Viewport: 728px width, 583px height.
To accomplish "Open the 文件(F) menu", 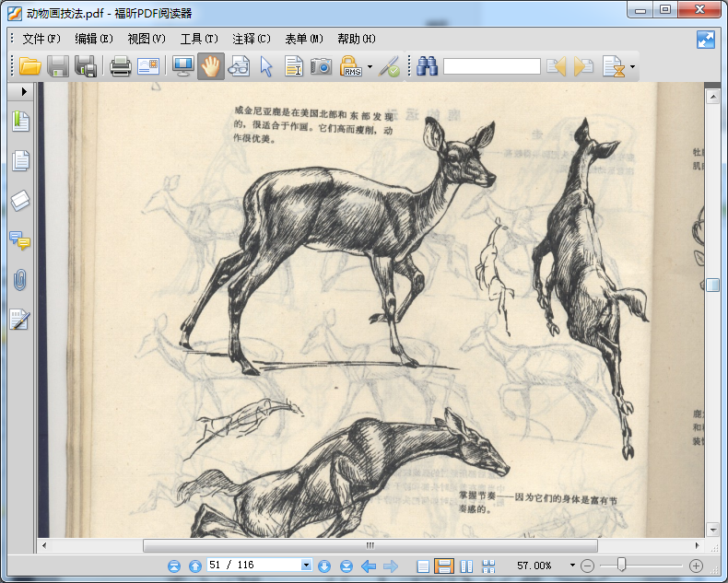I will point(41,39).
